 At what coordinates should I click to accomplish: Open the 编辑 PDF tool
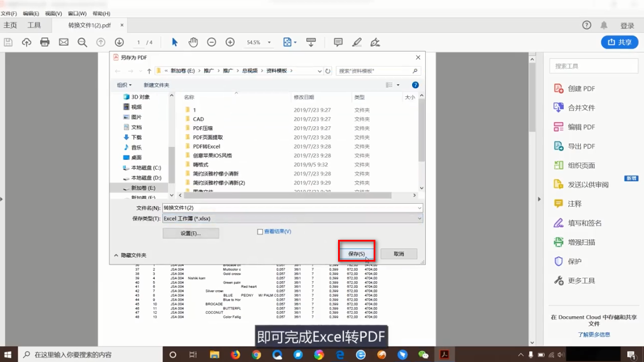574,127
